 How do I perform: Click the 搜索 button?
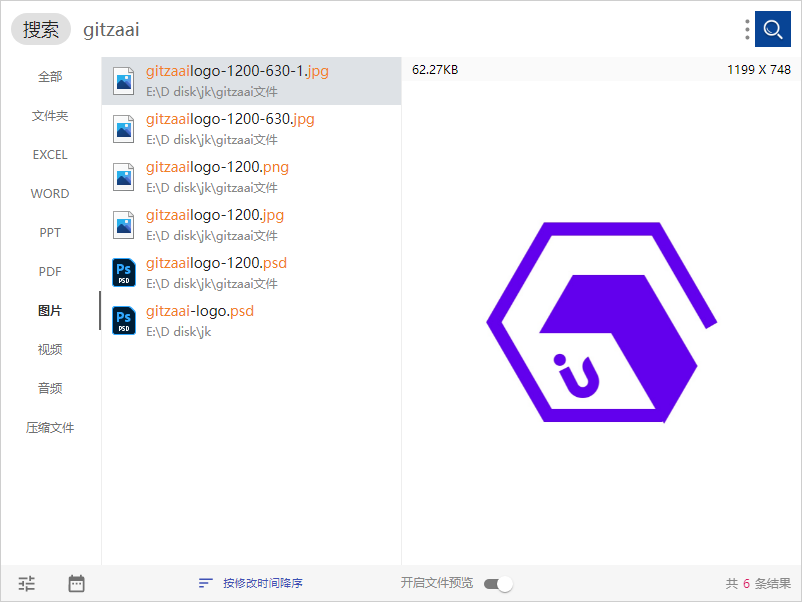pyautogui.click(x=41, y=29)
